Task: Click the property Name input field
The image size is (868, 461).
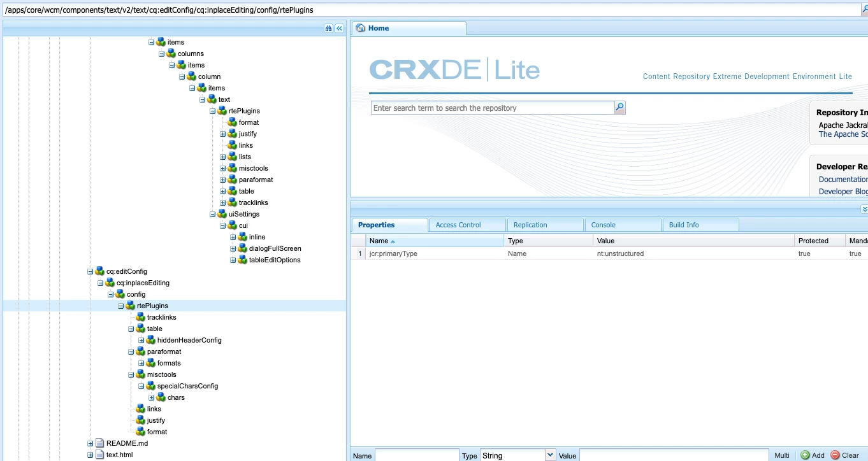Action: [x=417, y=455]
